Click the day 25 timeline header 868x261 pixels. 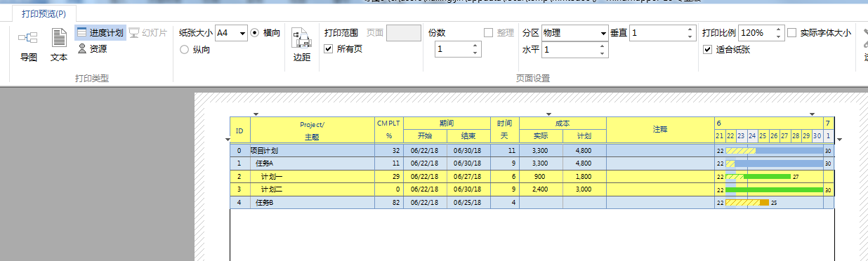point(763,136)
